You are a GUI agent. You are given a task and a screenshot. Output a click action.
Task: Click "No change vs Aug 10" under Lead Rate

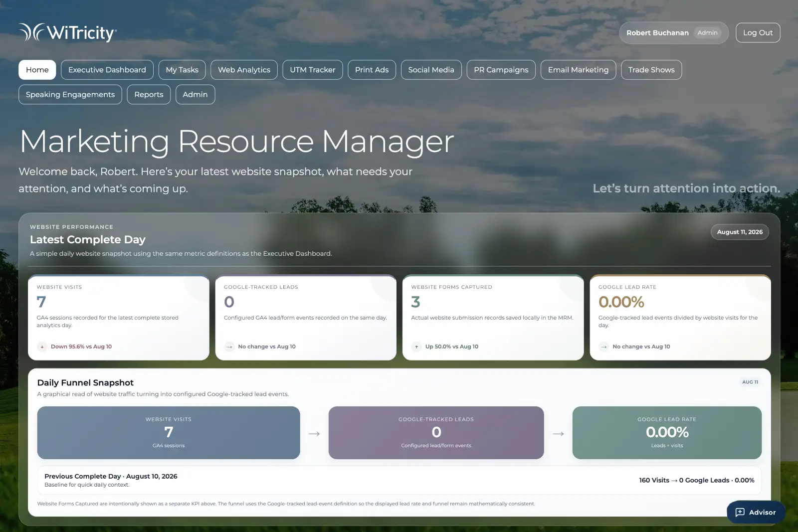pyautogui.click(x=641, y=347)
